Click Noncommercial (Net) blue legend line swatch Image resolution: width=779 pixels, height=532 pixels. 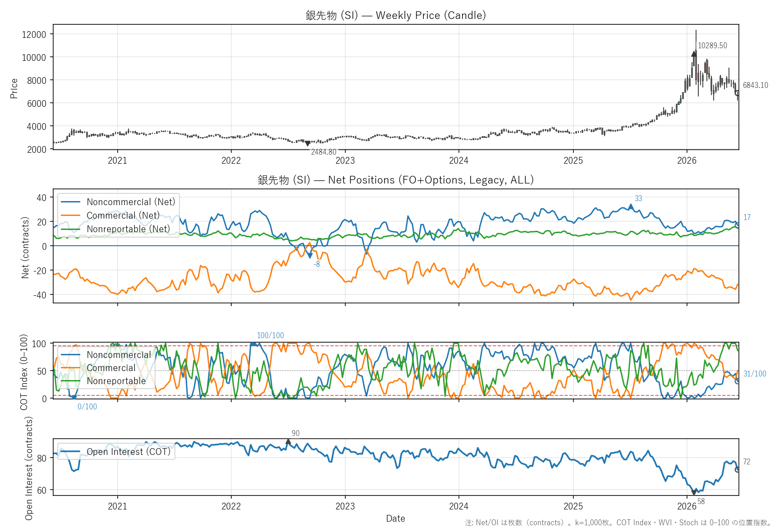[x=70, y=202]
